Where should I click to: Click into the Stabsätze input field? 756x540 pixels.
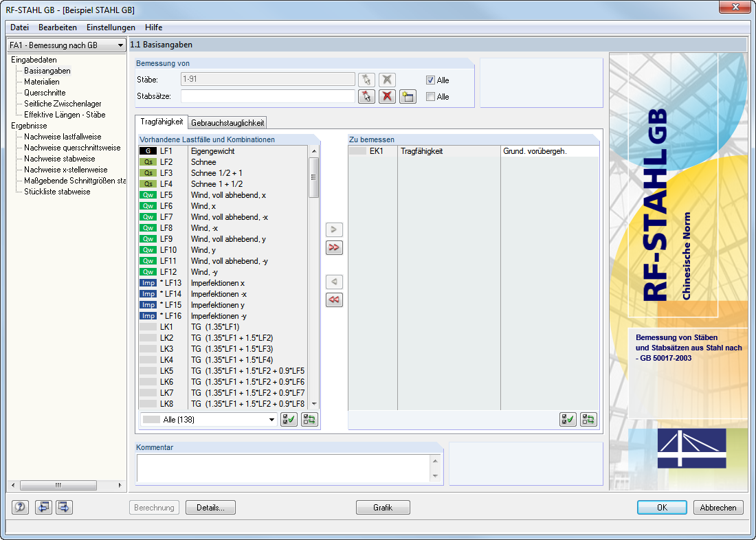pyautogui.click(x=267, y=96)
